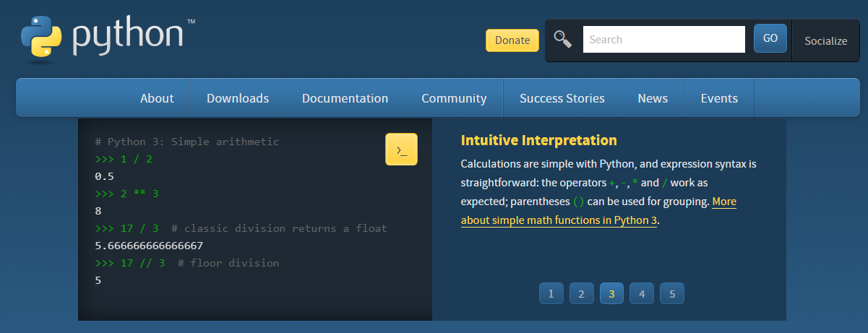Open the News menu
The height and width of the screenshot is (333, 868).
[x=653, y=98]
